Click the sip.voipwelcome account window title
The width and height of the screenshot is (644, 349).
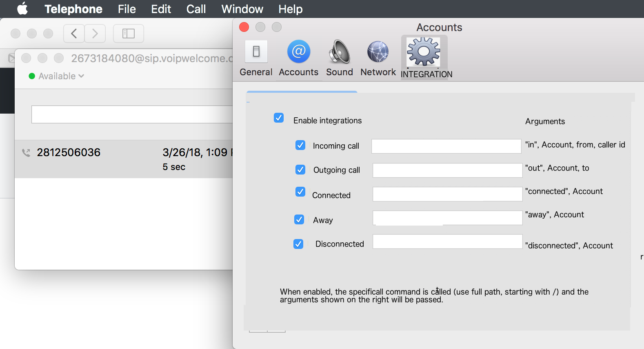click(152, 58)
